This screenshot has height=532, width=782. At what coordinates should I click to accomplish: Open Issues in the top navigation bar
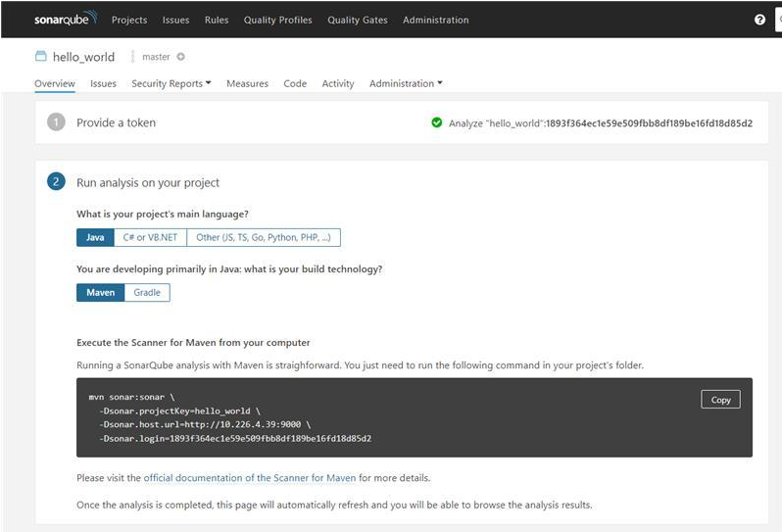coord(175,20)
